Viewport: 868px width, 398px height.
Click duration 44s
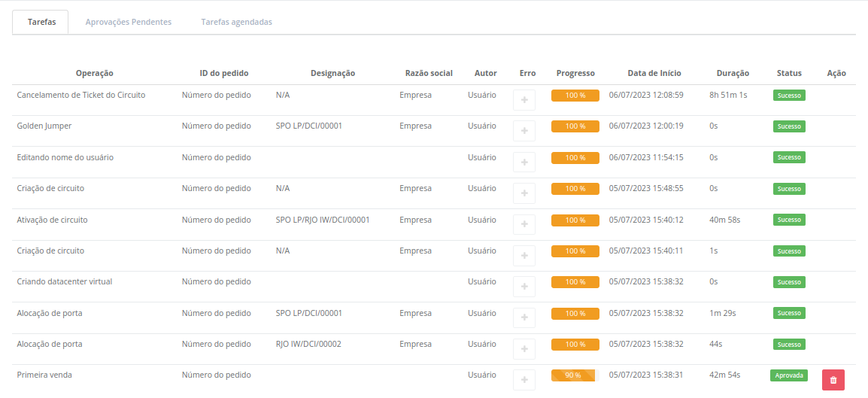[716, 344]
